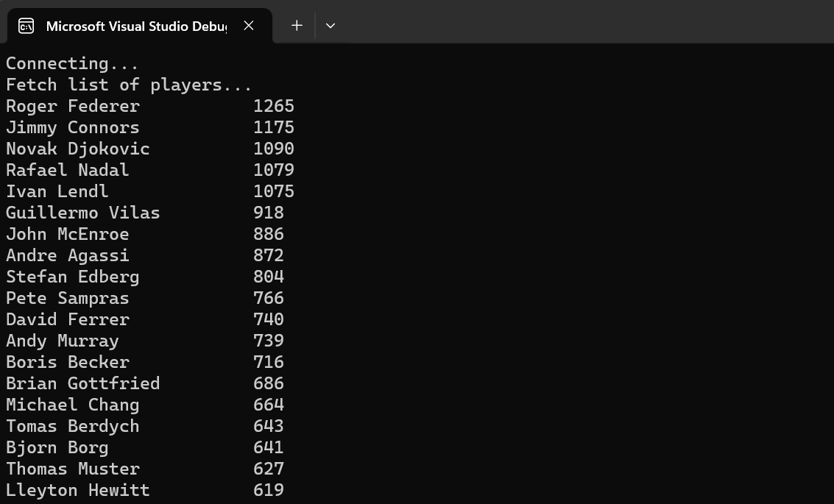Open a new terminal tab with plus
Image resolution: width=834 pixels, height=504 pixels.
297,26
